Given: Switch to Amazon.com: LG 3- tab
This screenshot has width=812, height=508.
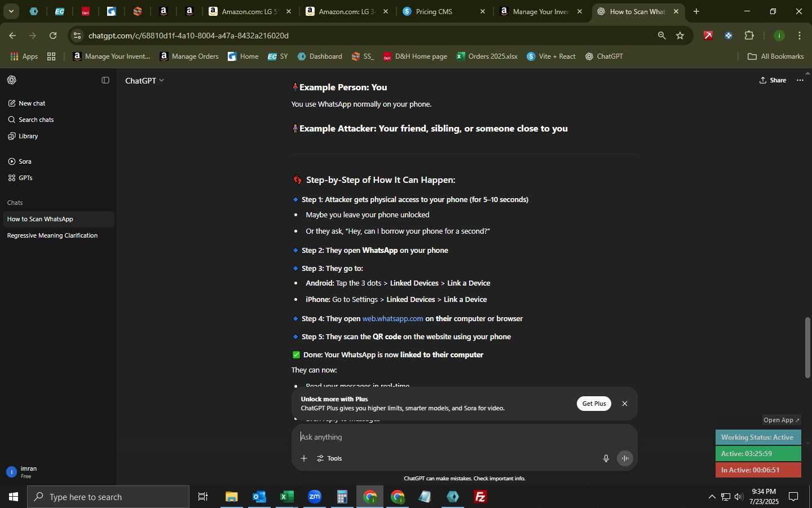Looking at the screenshot, I should [x=346, y=11].
